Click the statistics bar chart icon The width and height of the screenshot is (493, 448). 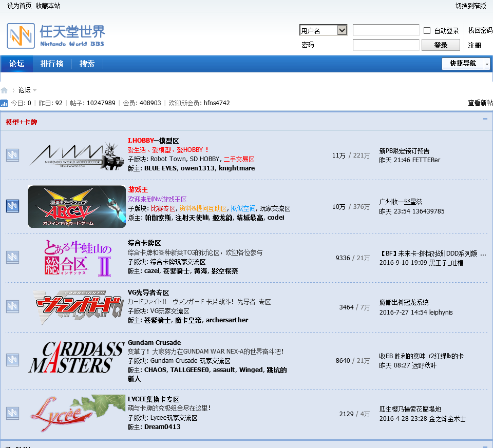pos(4,103)
